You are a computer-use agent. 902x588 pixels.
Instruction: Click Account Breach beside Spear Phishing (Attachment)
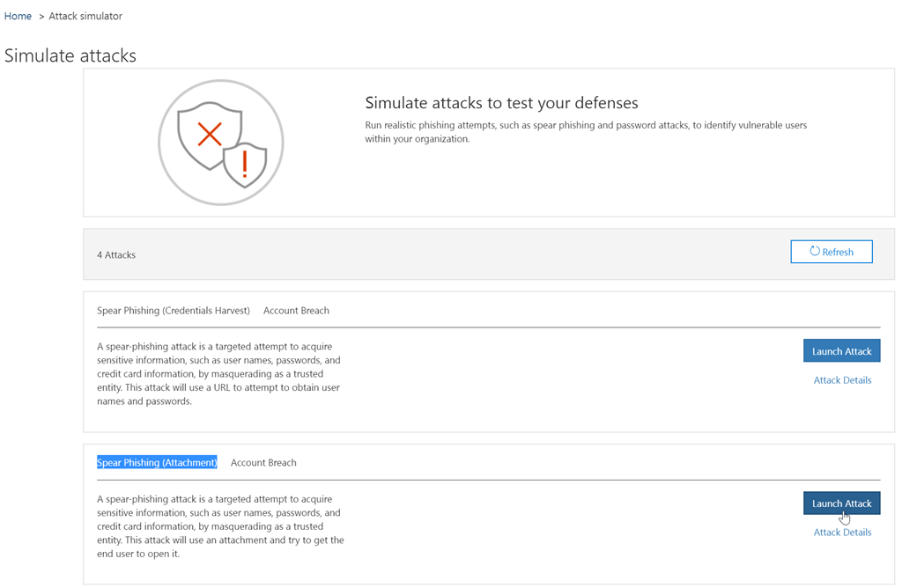click(263, 463)
